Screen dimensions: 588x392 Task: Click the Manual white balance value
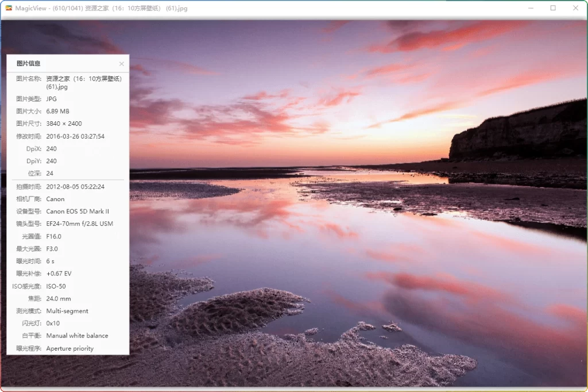(x=78, y=336)
